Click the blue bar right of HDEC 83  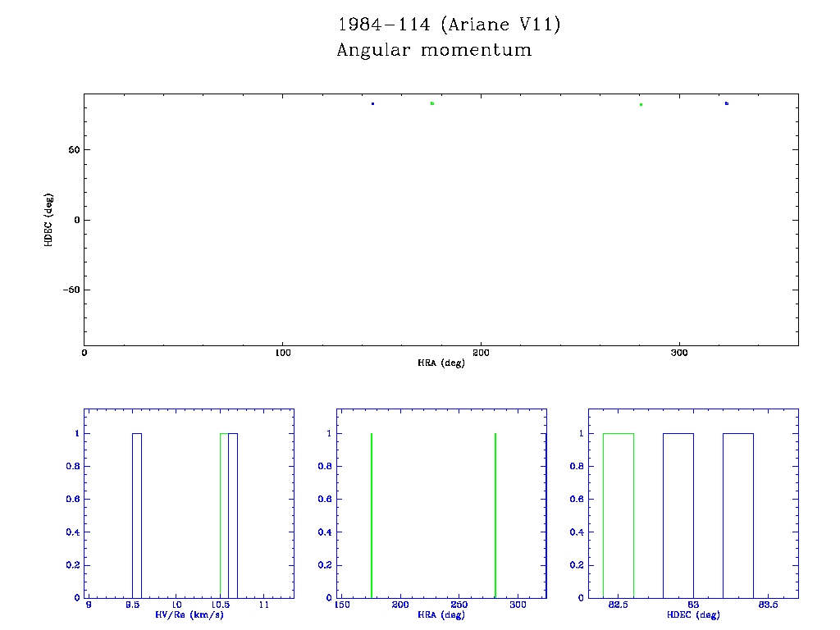click(738, 515)
